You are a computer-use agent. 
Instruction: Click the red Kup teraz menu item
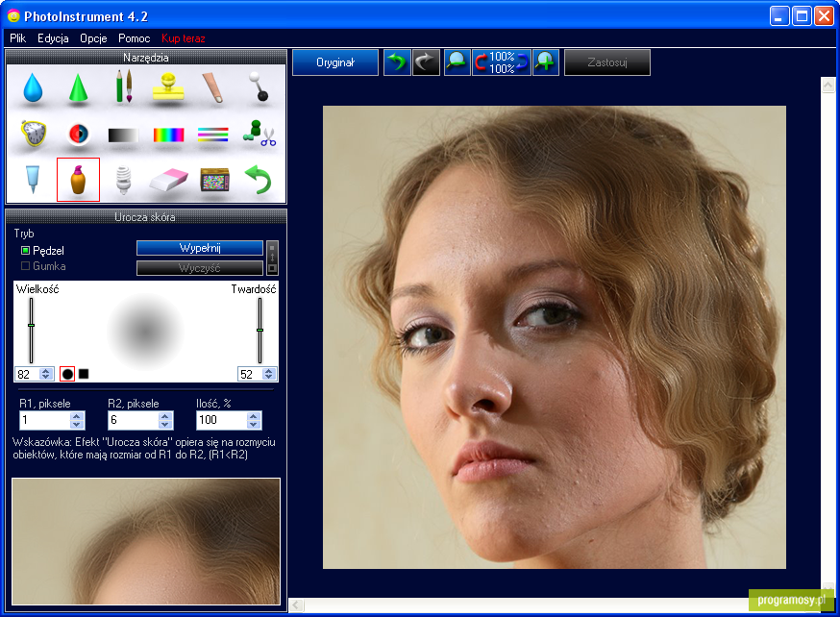[184, 38]
